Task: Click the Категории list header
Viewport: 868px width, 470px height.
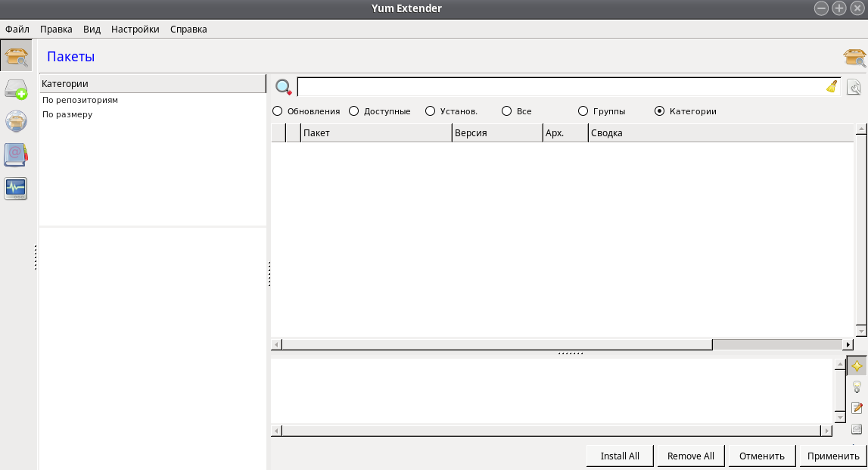Action: (152, 83)
